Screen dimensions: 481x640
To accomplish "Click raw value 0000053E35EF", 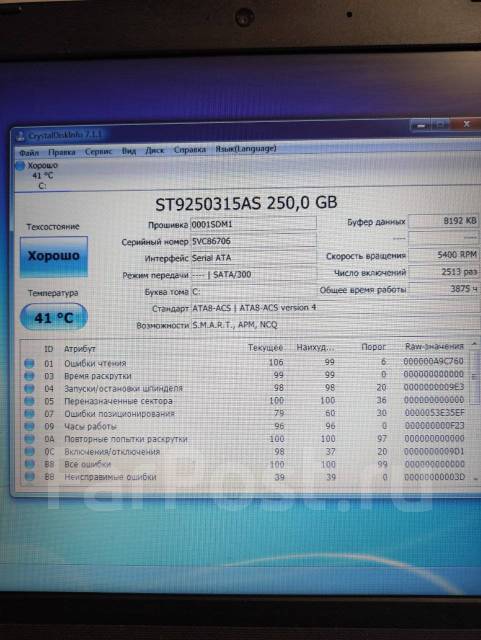I will [434, 413].
